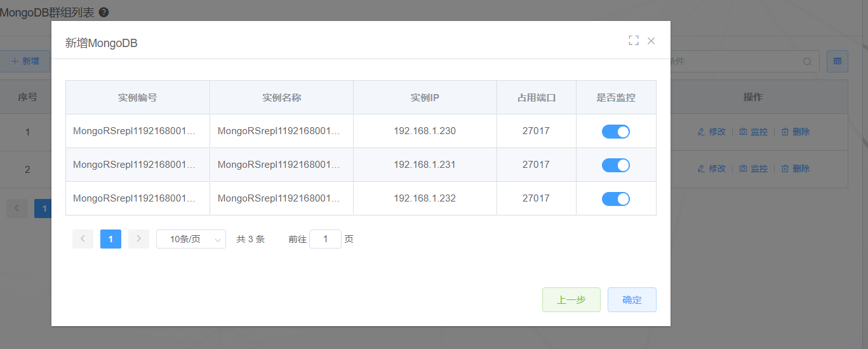Disable monitoring for 192.168.1.232
The width and height of the screenshot is (868, 349).
point(616,199)
